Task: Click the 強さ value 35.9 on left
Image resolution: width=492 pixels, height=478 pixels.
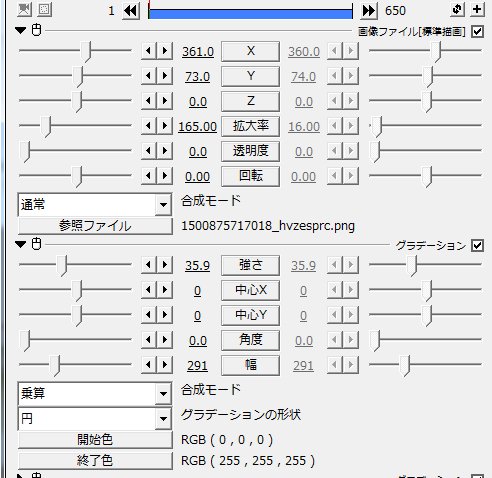Action: coord(197,266)
